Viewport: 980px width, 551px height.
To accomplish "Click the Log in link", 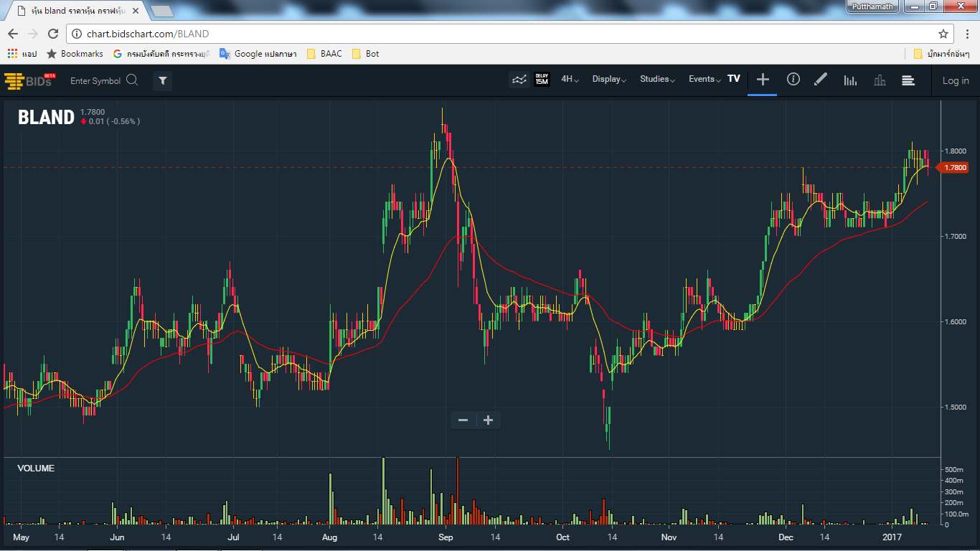I will [956, 80].
